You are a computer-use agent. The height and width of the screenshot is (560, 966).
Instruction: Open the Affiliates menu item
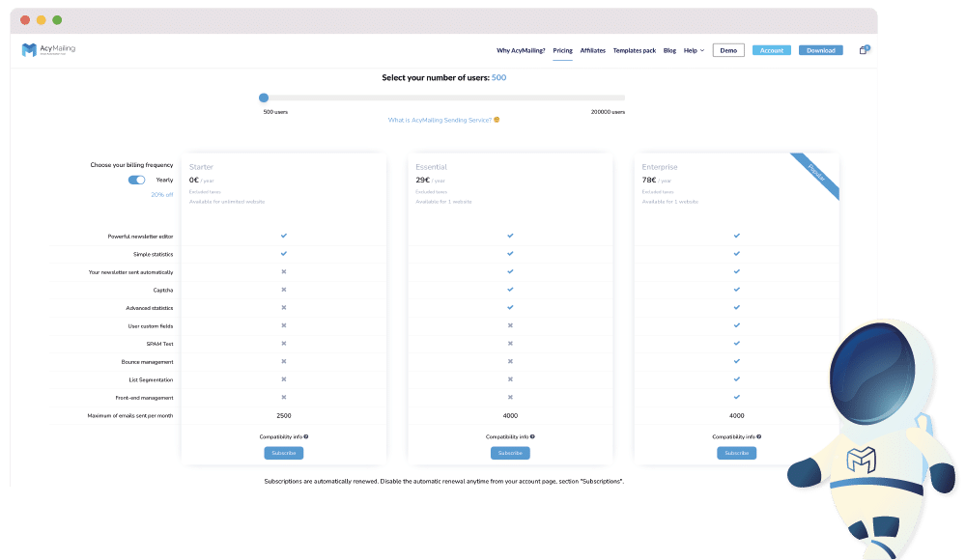coord(593,50)
